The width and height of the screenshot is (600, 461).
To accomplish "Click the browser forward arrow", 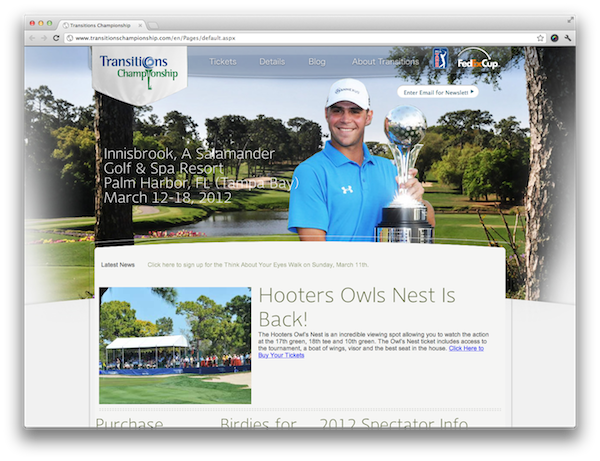I will click(x=44, y=38).
